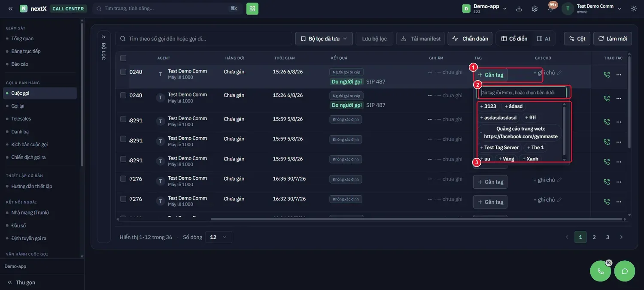Viewport: 644px width, 290px height.
Task: Switch to the Cổ điển view
Action: point(514,39)
